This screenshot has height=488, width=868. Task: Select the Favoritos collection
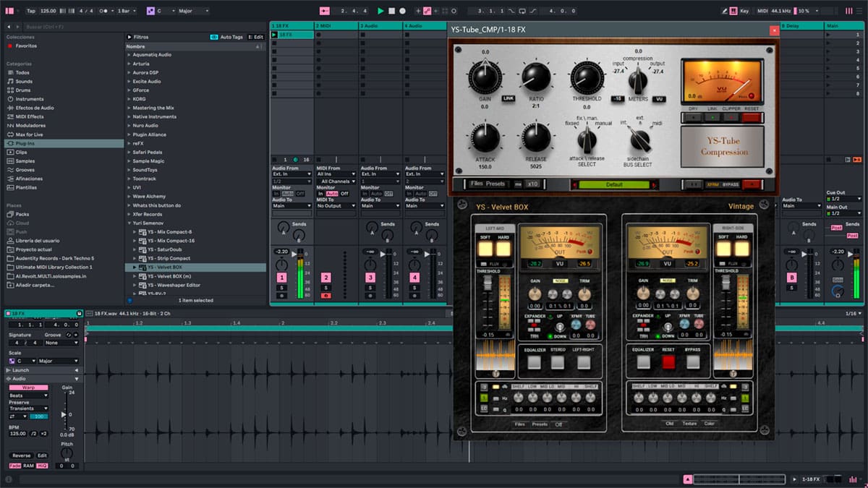pyautogui.click(x=26, y=46)
